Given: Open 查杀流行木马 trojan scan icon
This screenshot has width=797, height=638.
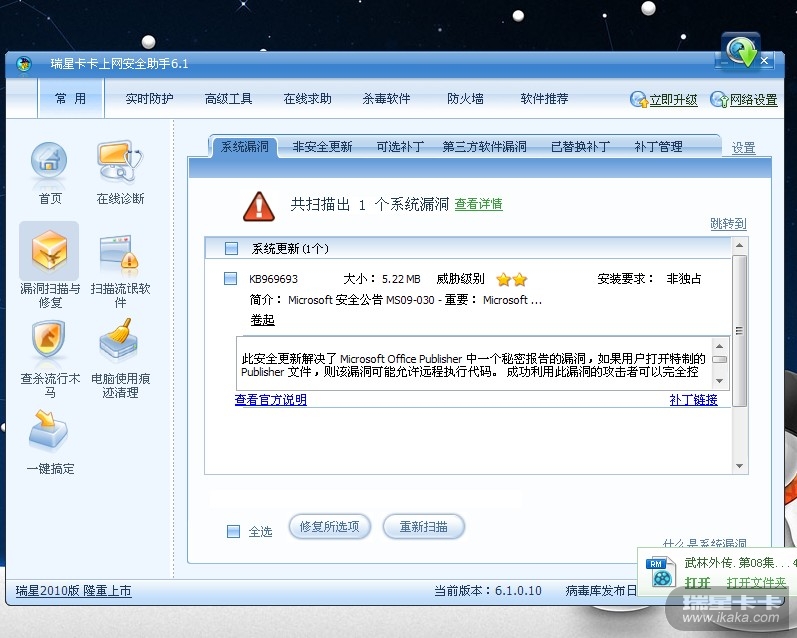Looking at the screenshot, I should click(49, 339).
